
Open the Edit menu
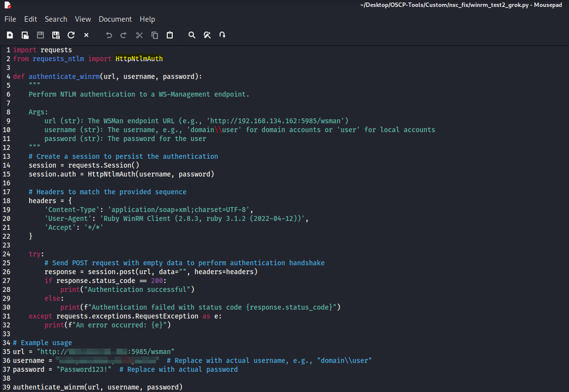click(31, 19)
